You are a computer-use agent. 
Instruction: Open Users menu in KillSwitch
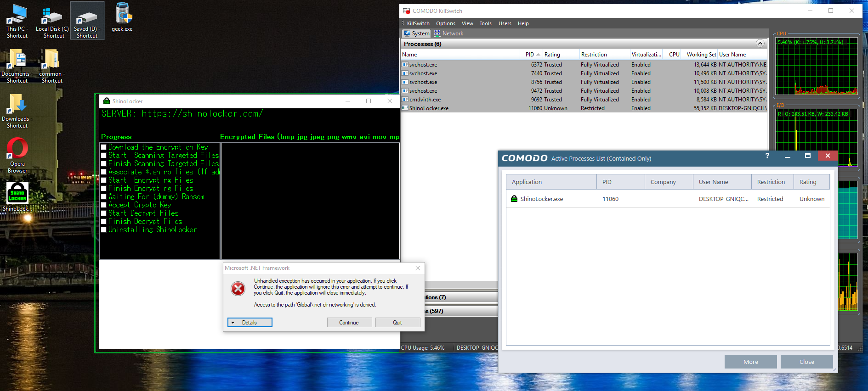pyautogui.click(x=505, y=23)
